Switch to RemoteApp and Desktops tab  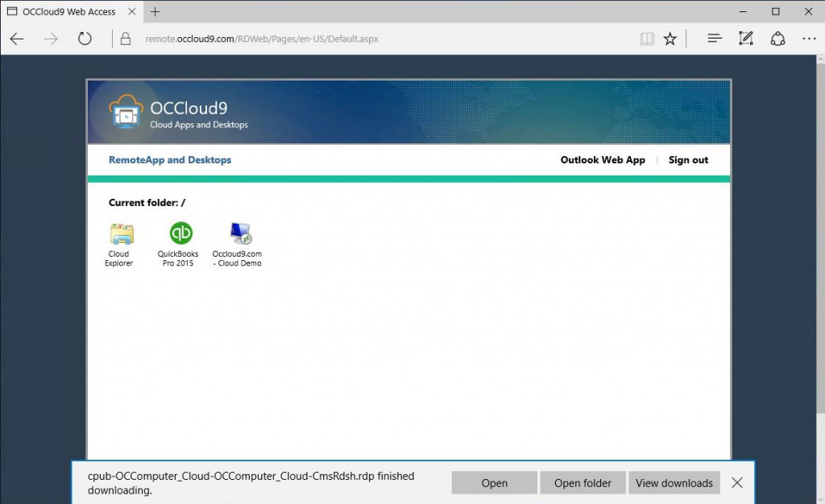(x=169, y=159)
